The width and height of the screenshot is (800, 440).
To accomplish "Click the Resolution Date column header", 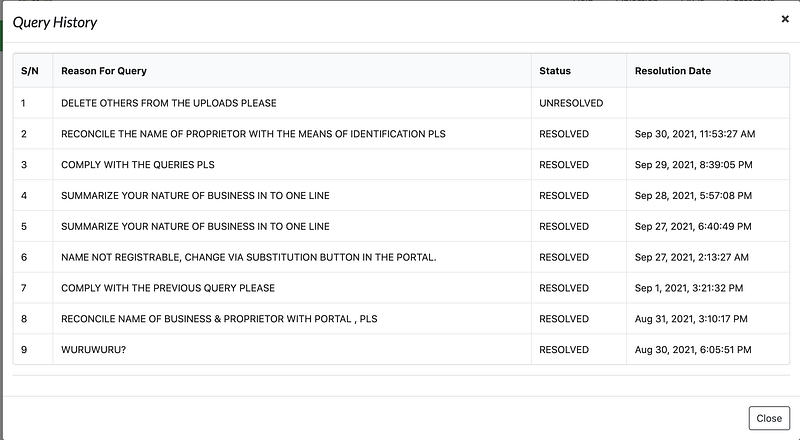I will (x=673, y=71).
